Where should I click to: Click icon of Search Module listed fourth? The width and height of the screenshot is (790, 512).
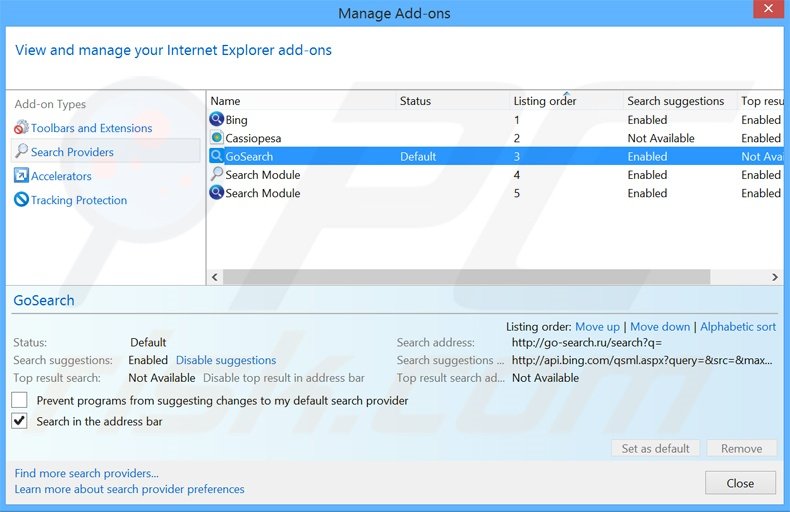(x=217, y=174)
